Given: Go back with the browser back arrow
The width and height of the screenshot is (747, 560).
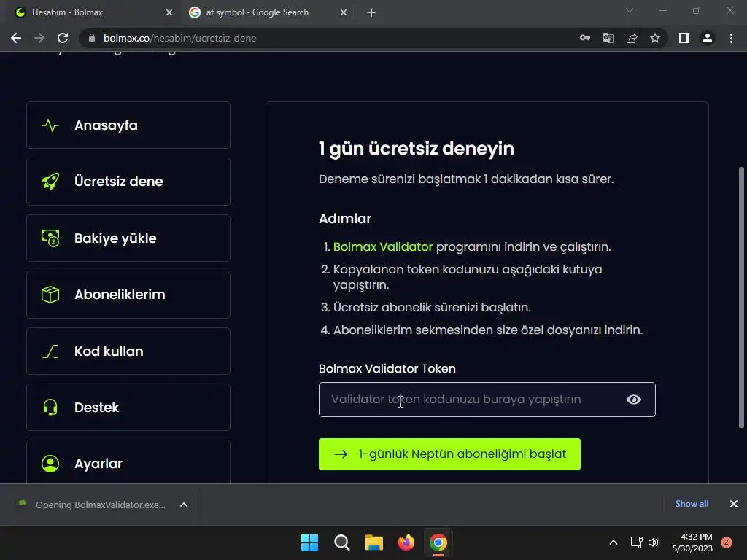Looking at the screenshot, I should click(x=16, y=38).
